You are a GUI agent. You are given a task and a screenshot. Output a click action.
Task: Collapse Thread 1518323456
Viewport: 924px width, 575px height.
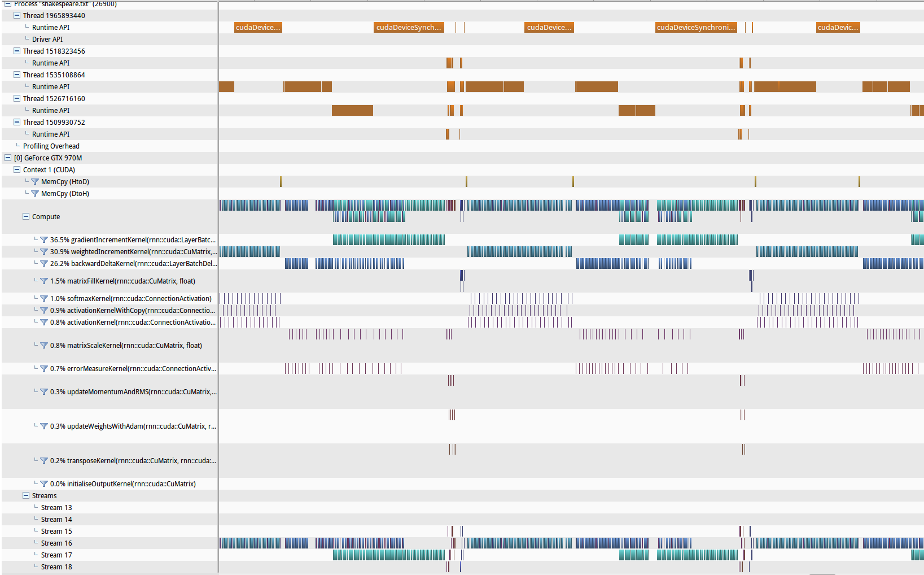coord(17,51)
